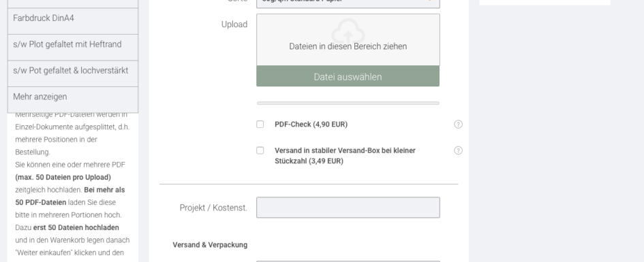
Task: Click the Datei auswählen button
Action: tap(348, 76)
